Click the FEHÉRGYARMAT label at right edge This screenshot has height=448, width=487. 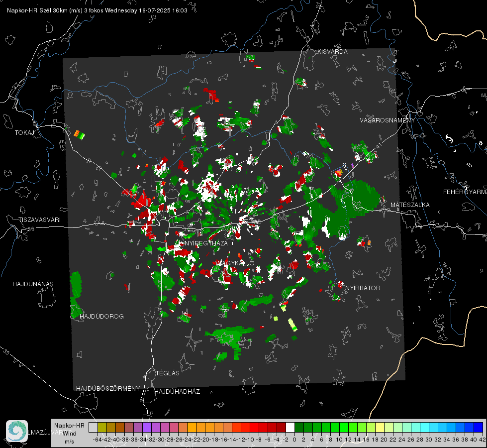point(465,192)
